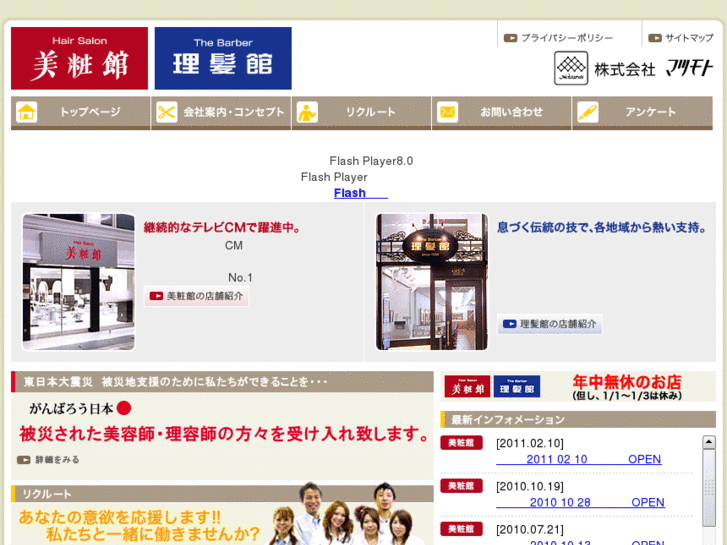Click date text [2011.02.10]
The image size is (727, 545).
pos(530,443)
